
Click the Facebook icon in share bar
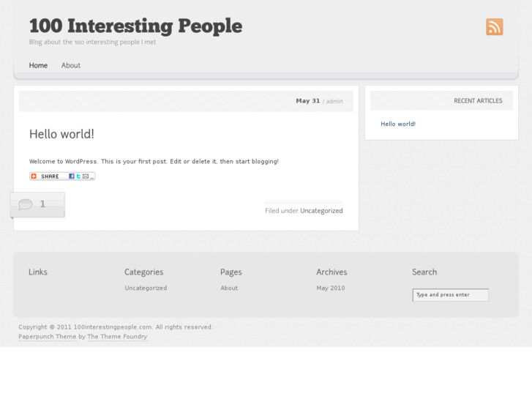[72, 176]
